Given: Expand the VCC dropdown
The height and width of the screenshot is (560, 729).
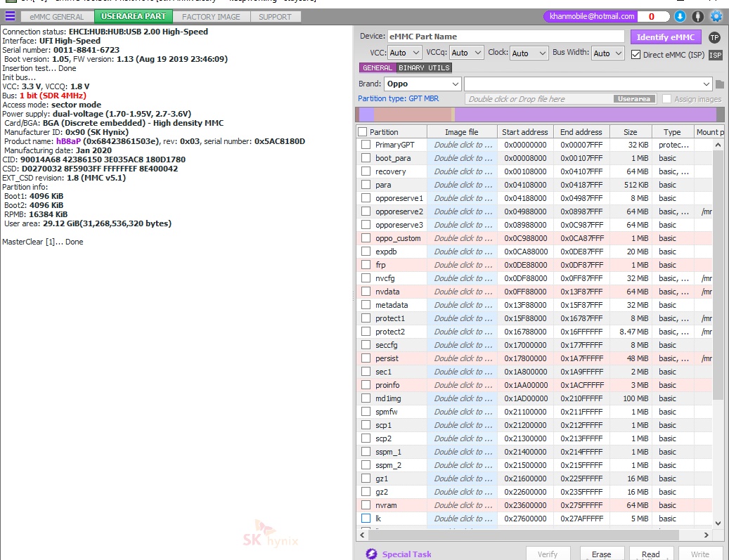Looking at the screenshot, I should [x=404, y=53].
